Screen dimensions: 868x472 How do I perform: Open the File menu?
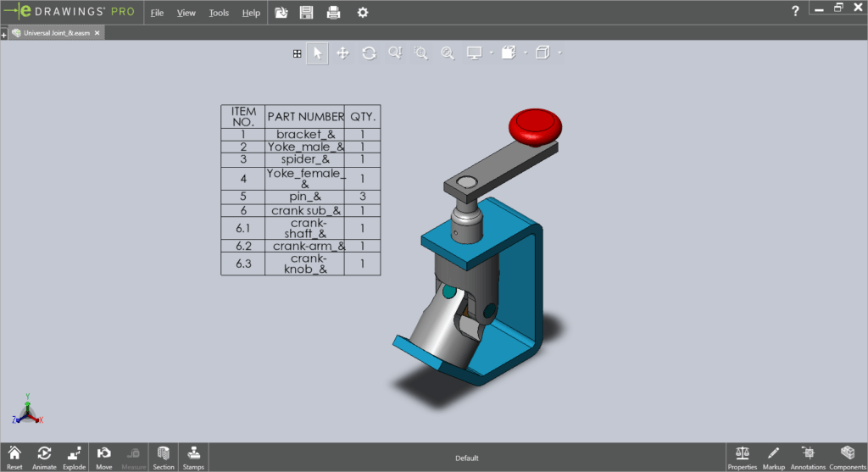pyautogui.click(x=157, y=13)
